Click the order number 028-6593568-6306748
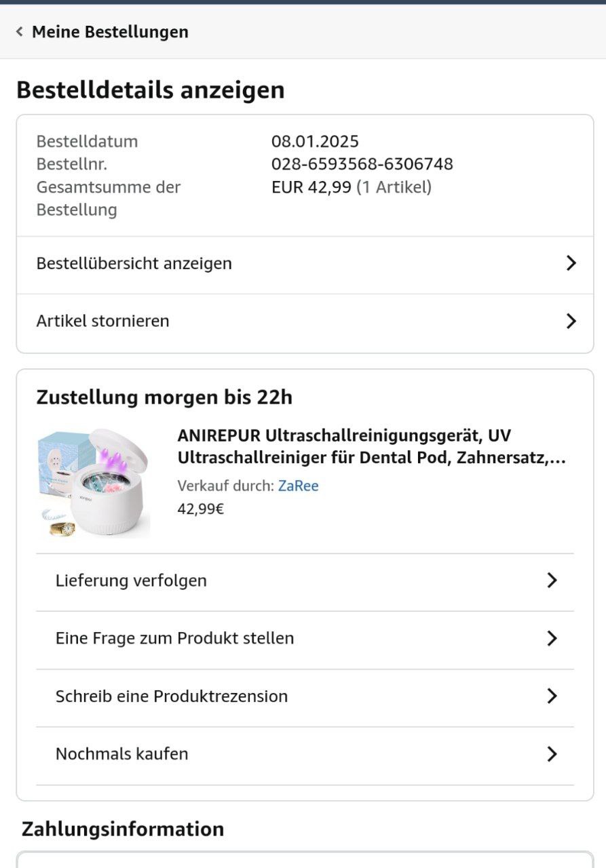 tap(362, 164)
